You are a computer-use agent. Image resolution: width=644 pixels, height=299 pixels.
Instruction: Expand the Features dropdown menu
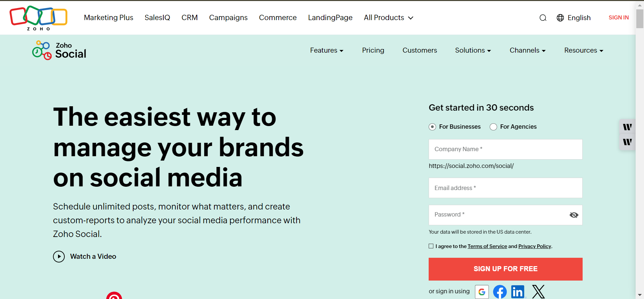click(326, 50)
